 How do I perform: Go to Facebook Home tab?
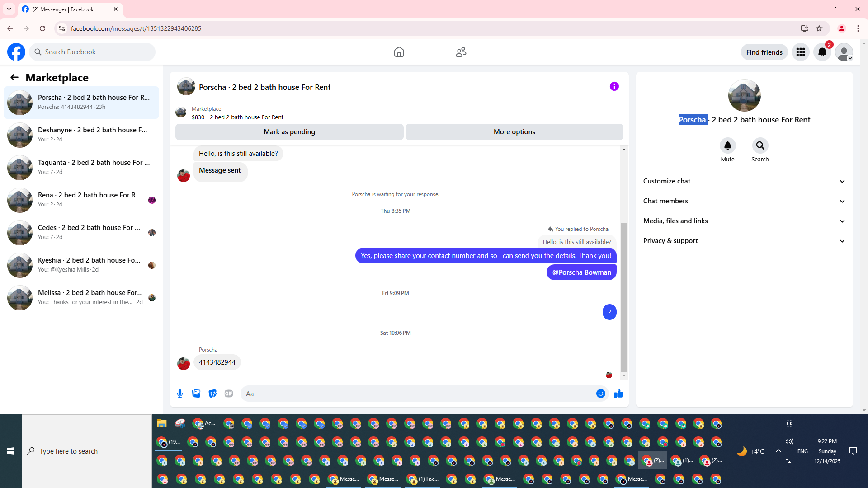399,52
